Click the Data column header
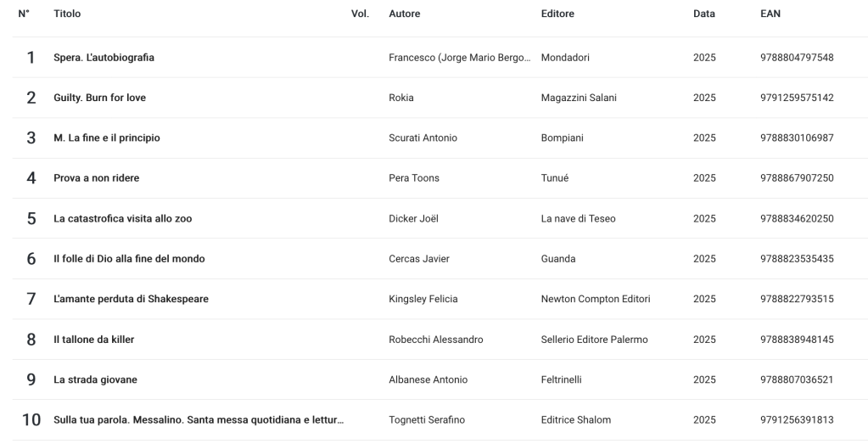The image size is (868, 444). point(703,14)
